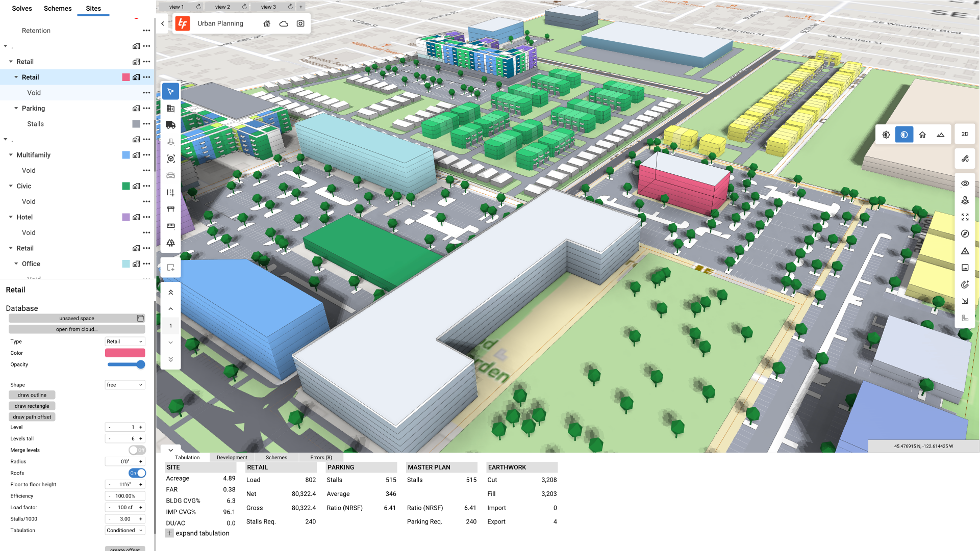Select the building tool icon
The width and height of the screenshot is (980, 551).
[170, 108]
